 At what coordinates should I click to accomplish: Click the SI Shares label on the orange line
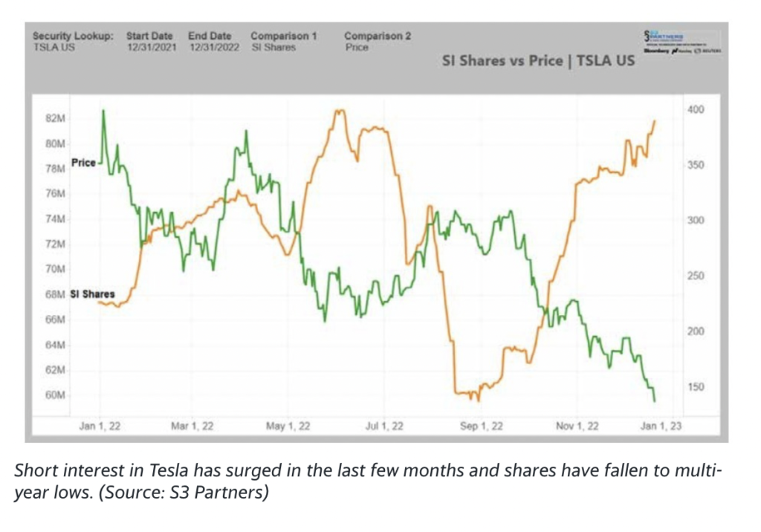(x=92, y=294)
